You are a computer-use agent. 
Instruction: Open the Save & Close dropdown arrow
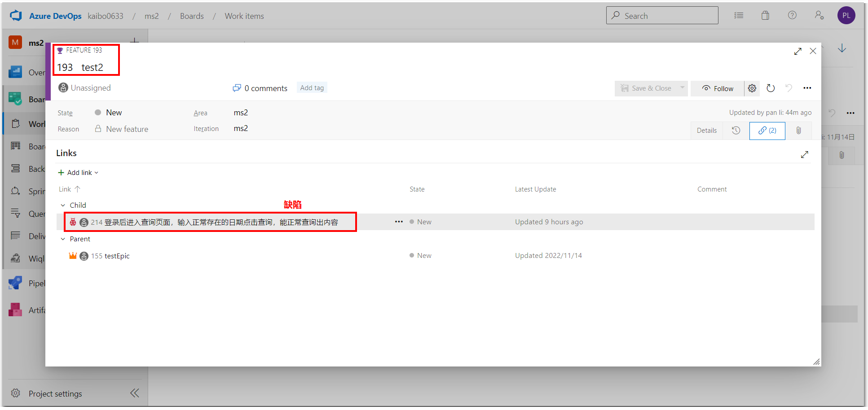coord(682,88)
